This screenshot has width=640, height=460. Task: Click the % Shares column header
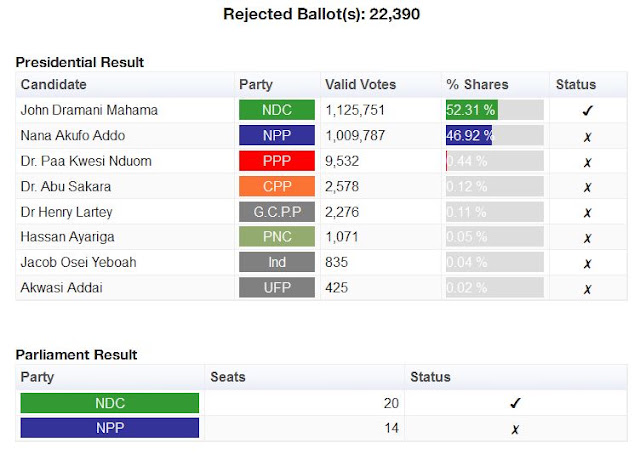(x=477, y=84)
